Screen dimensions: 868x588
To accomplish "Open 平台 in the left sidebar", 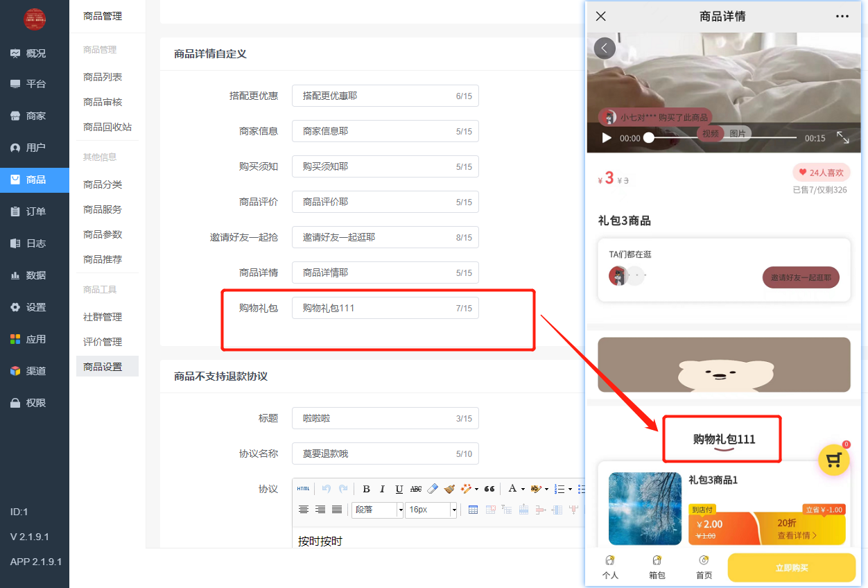I will click(35, 84).
